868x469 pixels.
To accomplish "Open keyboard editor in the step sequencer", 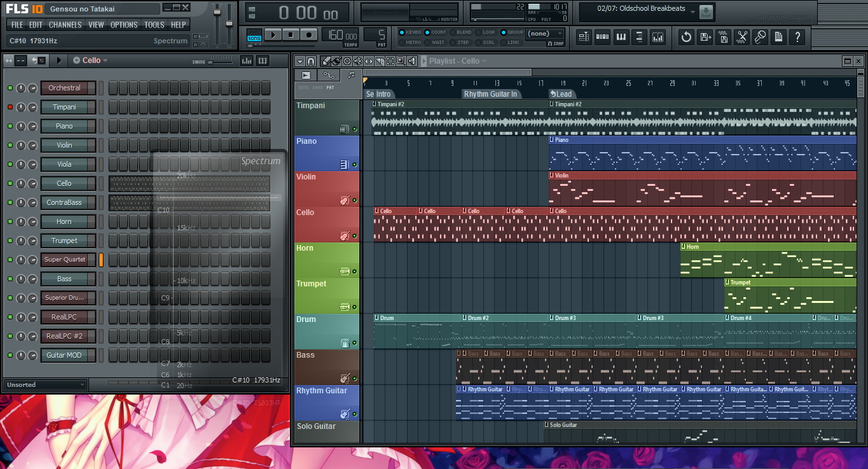I will 262,60.
